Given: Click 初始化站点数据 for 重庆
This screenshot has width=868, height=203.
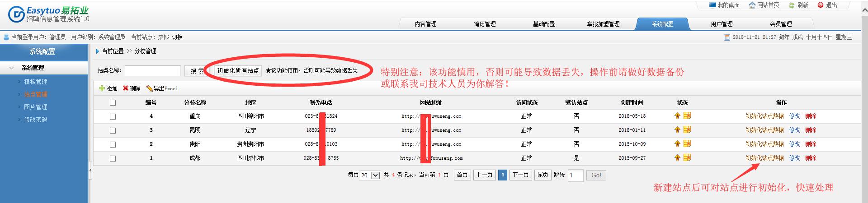Looking at the screenshot, I should click(764, 116).
